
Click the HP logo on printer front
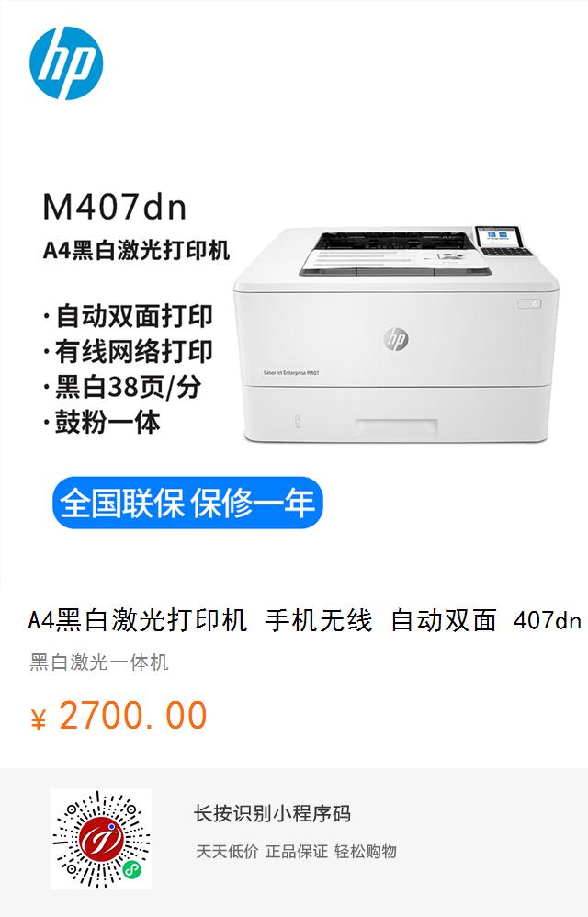click(396, 339)
